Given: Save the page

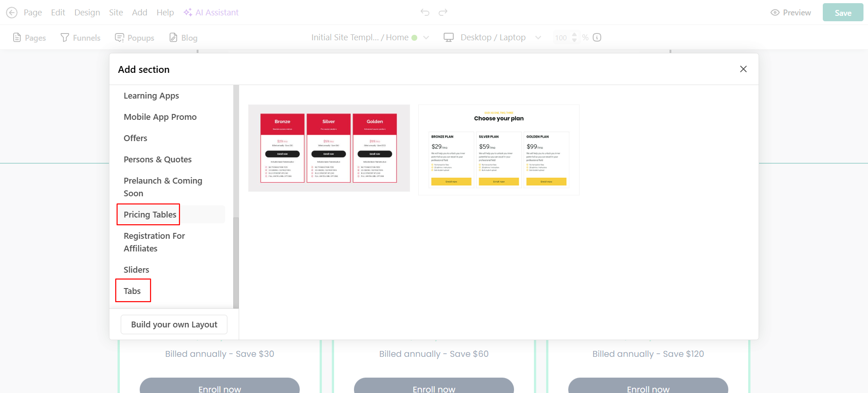Looking at the screenshot, I should pos(843,13).
